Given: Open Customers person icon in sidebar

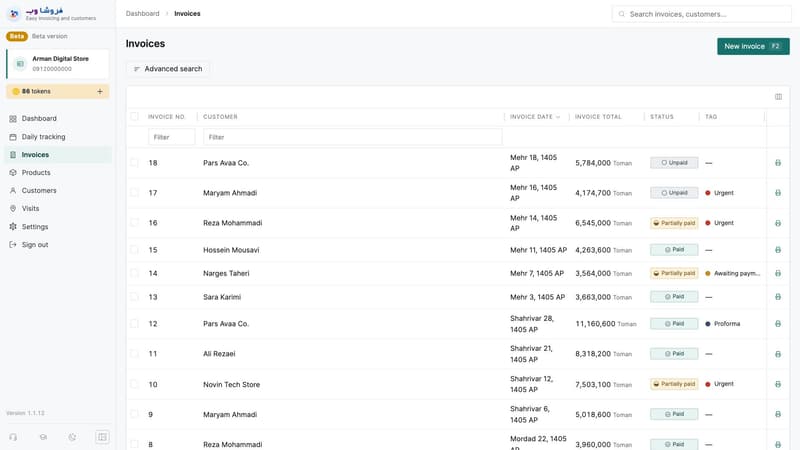Looking at the screenshot, I should click(13, 190).
